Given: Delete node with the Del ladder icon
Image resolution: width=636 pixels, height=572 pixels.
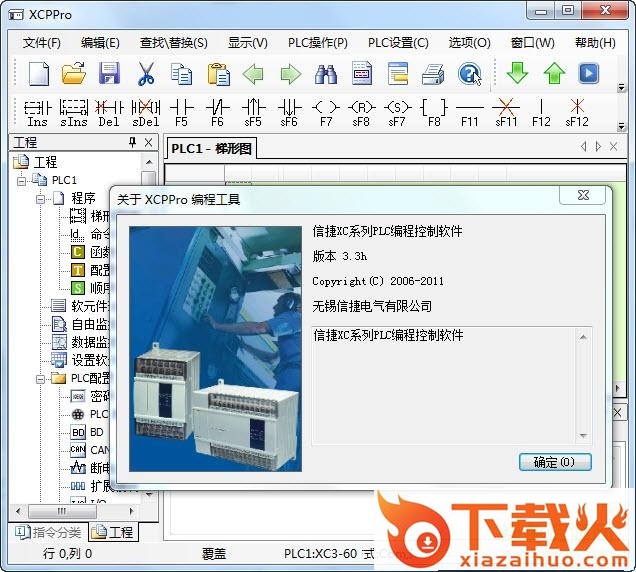Looking at the screenshot, I should tap(109, 113).
